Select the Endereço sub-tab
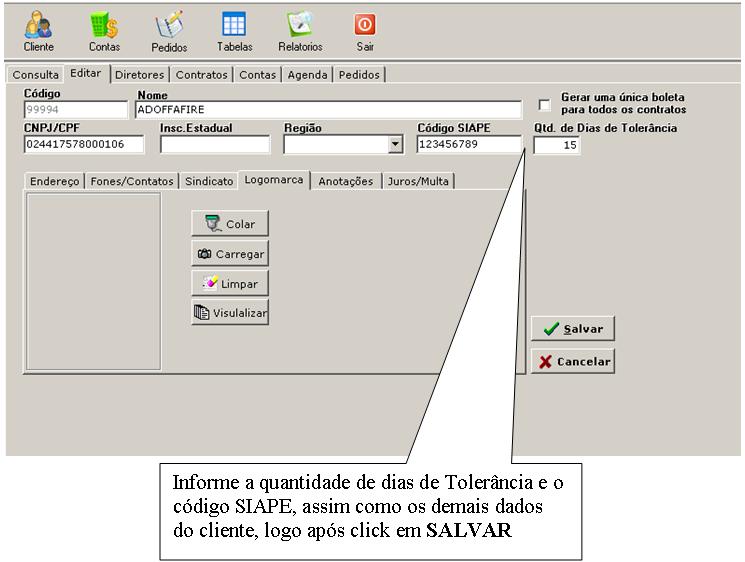This screenshot has width=745, height=562. coord(55,181)
